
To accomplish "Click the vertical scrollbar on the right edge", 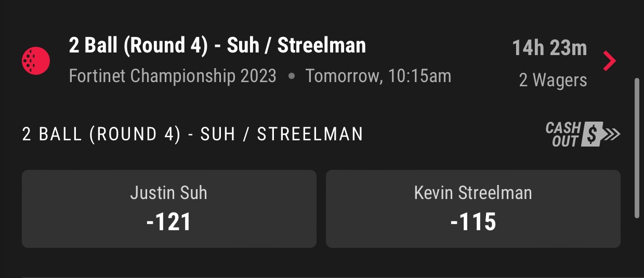I will [637, 148].
